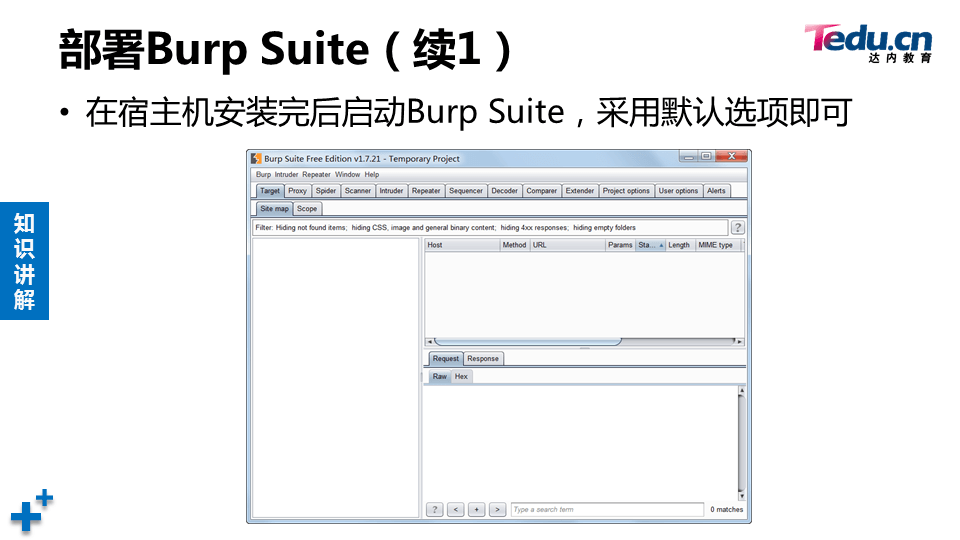Sort by the Length column header

(679, 245)
